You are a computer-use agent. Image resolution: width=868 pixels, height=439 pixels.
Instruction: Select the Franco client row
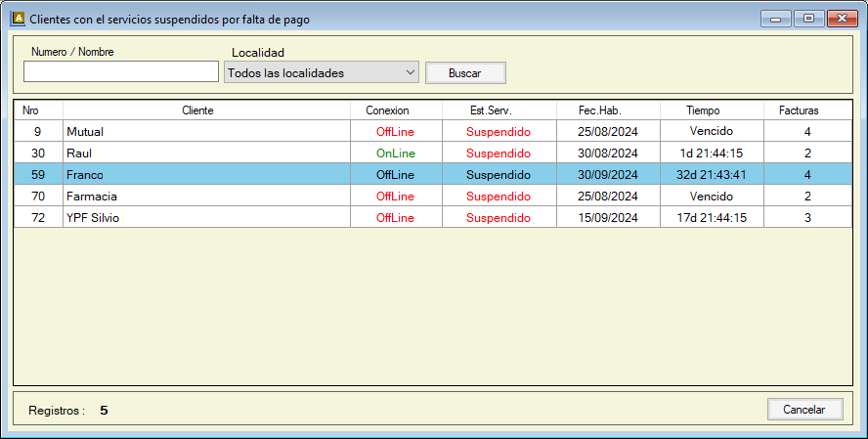[x=205, y=175]
